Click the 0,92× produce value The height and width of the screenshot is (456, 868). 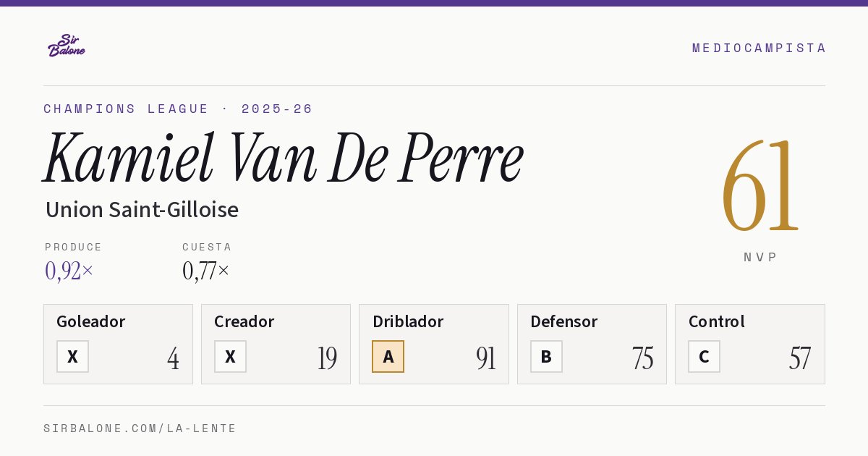tap(69, 271)
